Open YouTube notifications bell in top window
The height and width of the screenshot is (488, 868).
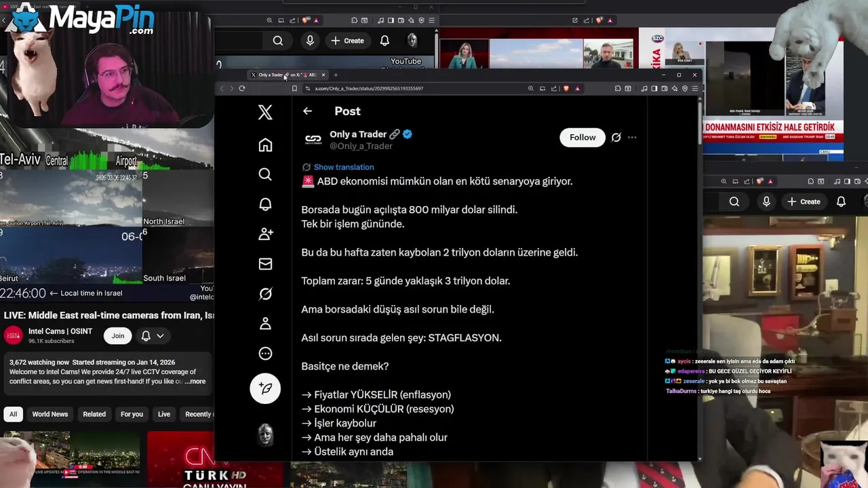pos(384,41)
